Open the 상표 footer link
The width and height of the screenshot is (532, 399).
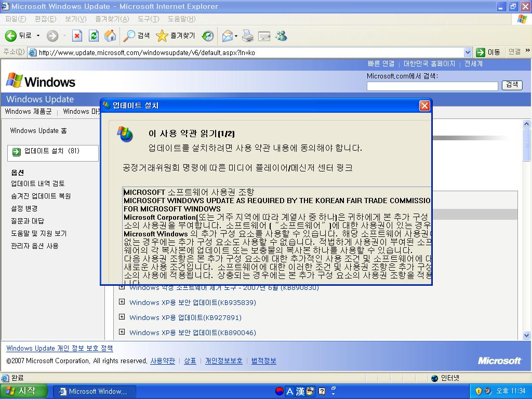pos(190,361)
